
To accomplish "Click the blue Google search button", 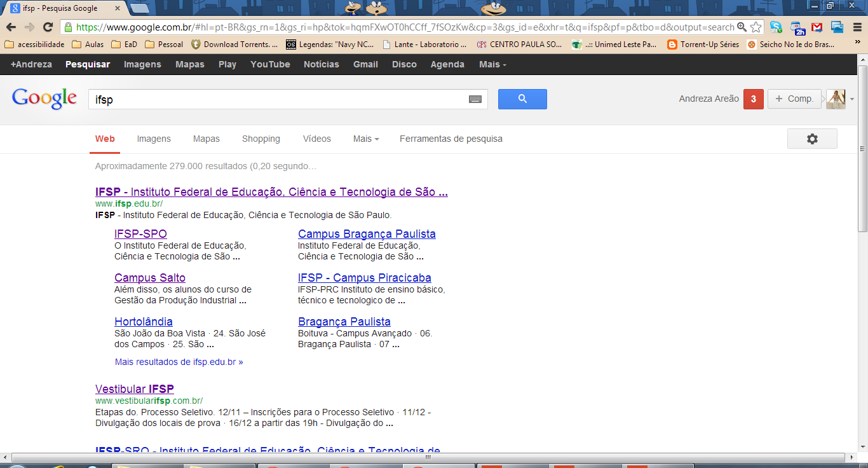I will [522, 99].
